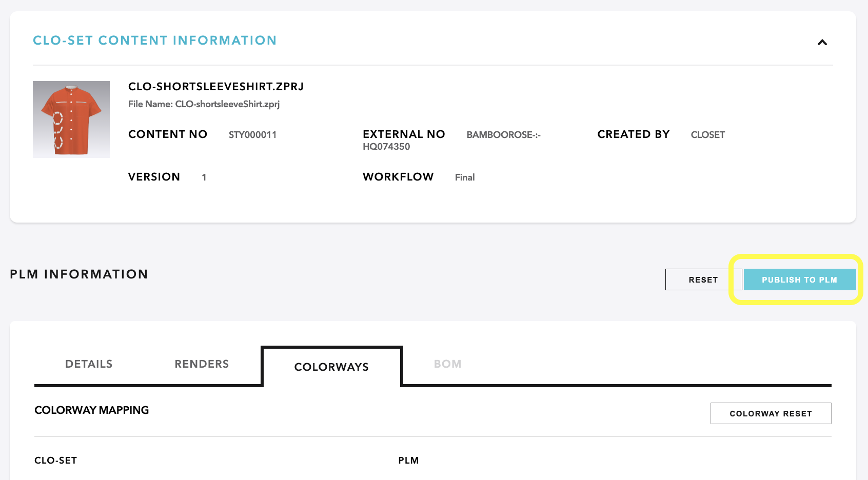Switch to the DETAILS tab
This screenshot has height=480, width=868.
pos(89,364)
